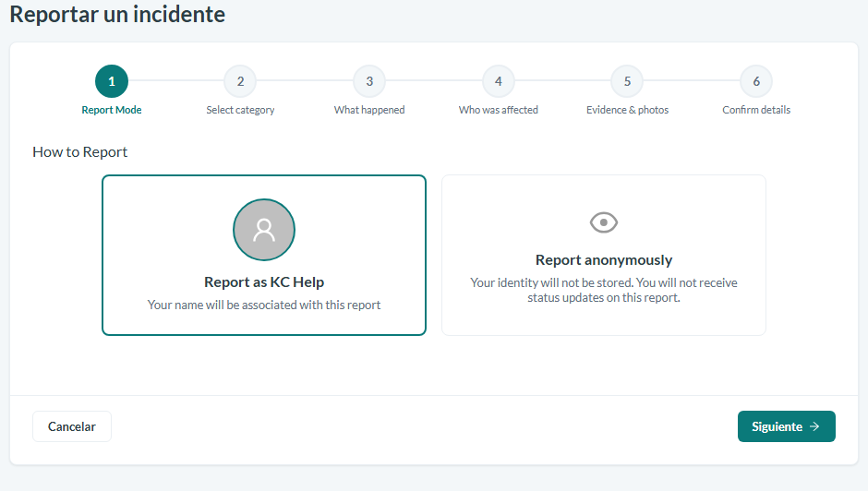Cancel the incident report
868x491 pixels.
[x=72, y=426]
